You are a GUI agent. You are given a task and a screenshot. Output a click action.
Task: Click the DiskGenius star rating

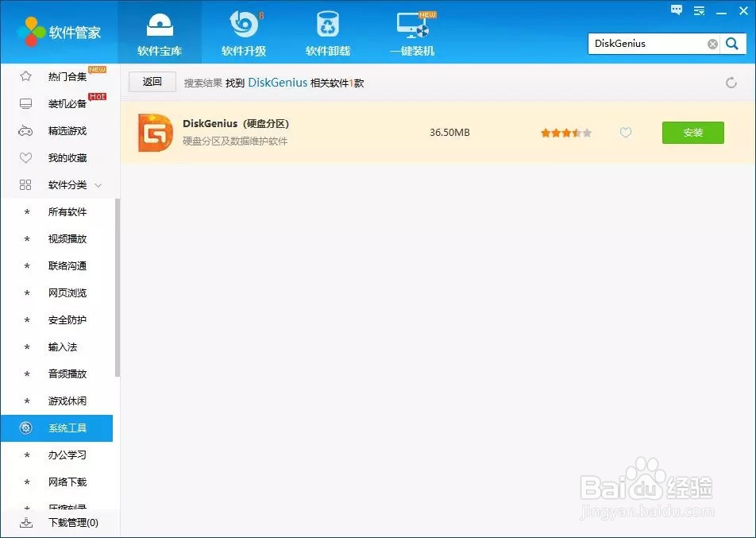click(566, 133)
